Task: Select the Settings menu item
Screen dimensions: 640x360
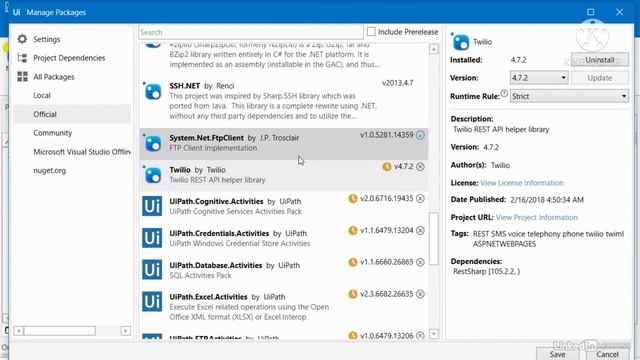Action: pos(47,39)
